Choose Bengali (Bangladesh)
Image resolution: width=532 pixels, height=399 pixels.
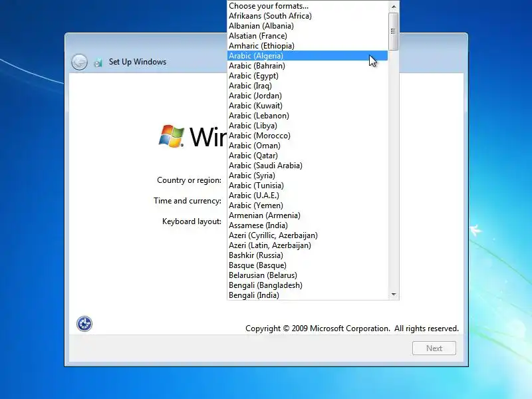pos(307,285)
